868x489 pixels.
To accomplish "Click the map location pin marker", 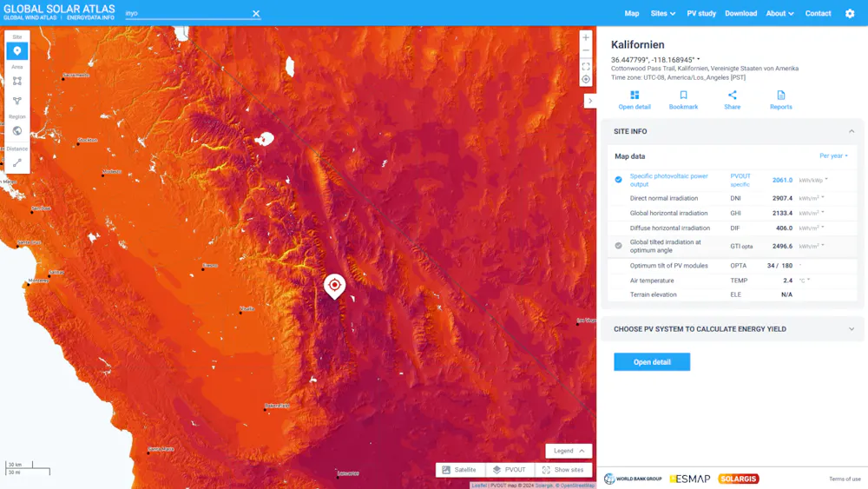I will [334, 287].
